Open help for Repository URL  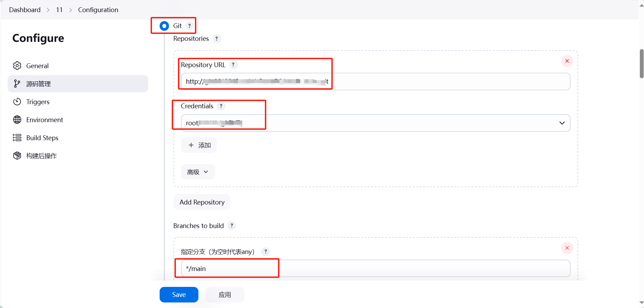(233, 65)
